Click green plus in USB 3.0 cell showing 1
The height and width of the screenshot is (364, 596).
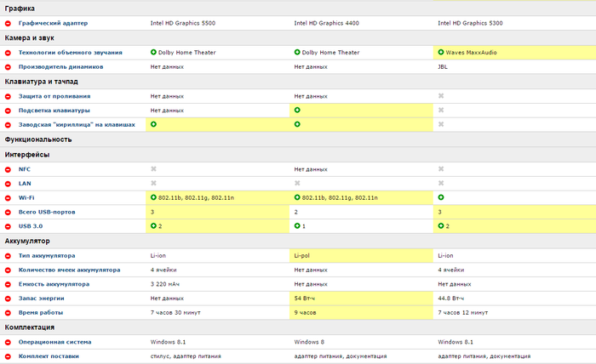[x=297, y=226]
